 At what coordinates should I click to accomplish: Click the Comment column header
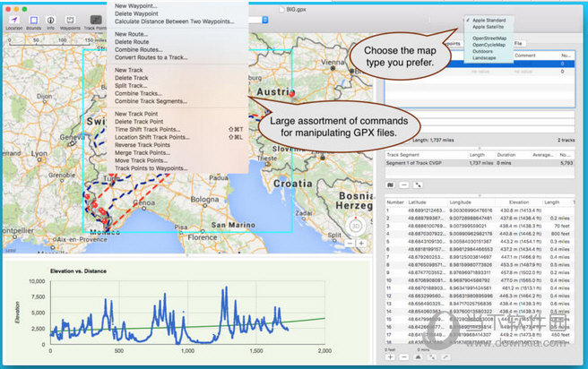coord(525,56)
